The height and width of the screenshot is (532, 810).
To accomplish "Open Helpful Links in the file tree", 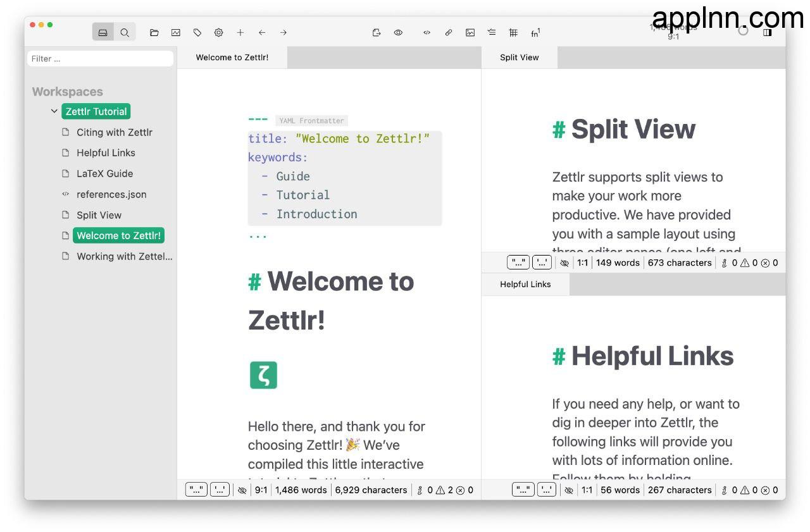I will [x=106, y=152].
